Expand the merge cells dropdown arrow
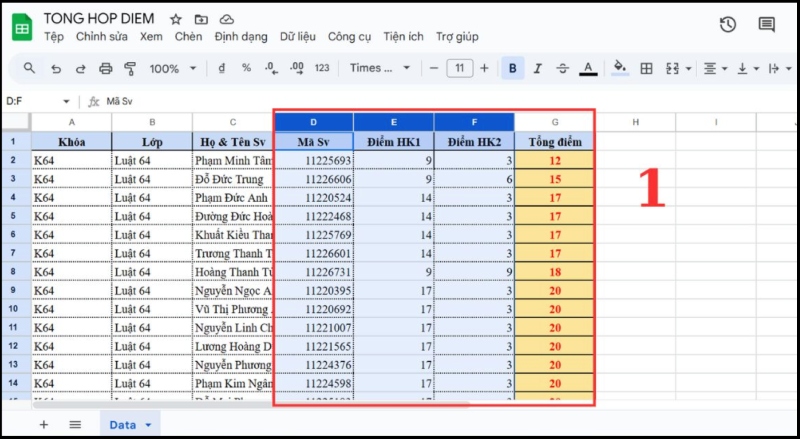 [x=688, y=68]
